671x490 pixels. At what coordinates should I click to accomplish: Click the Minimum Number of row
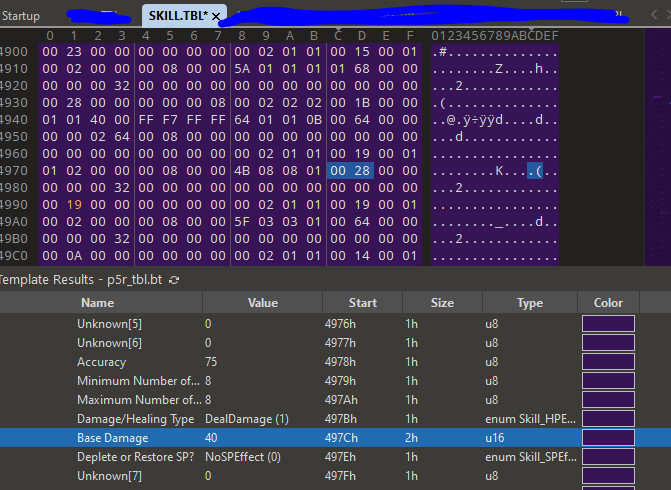(137, 381)
